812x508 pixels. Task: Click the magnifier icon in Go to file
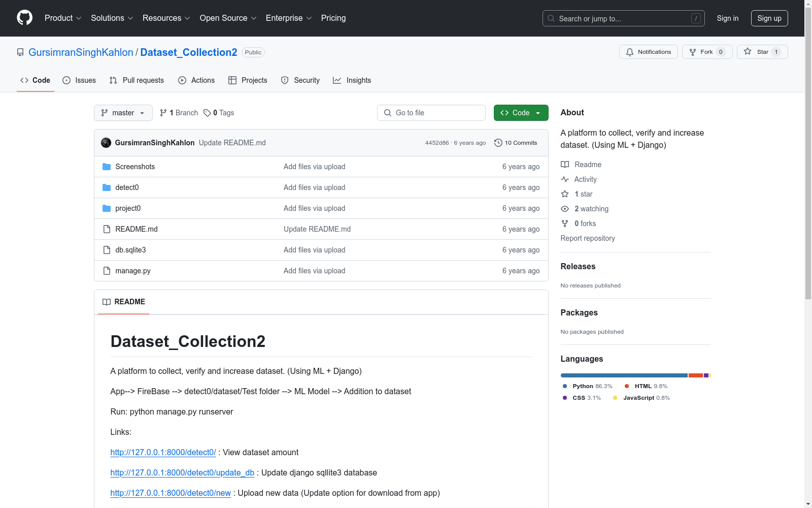coord(388,113)
